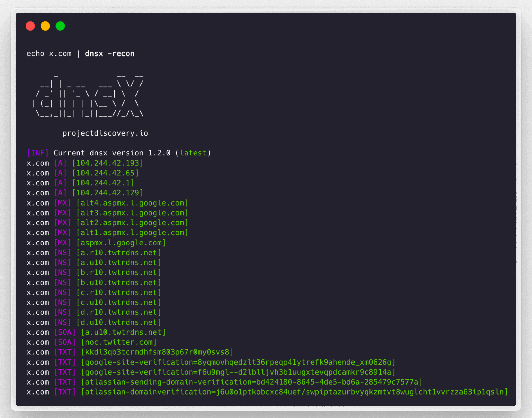The width and height of the screenshot is (532, 418).
Task: Select the x.com hostname on the first result line
Action: (38, 163)
